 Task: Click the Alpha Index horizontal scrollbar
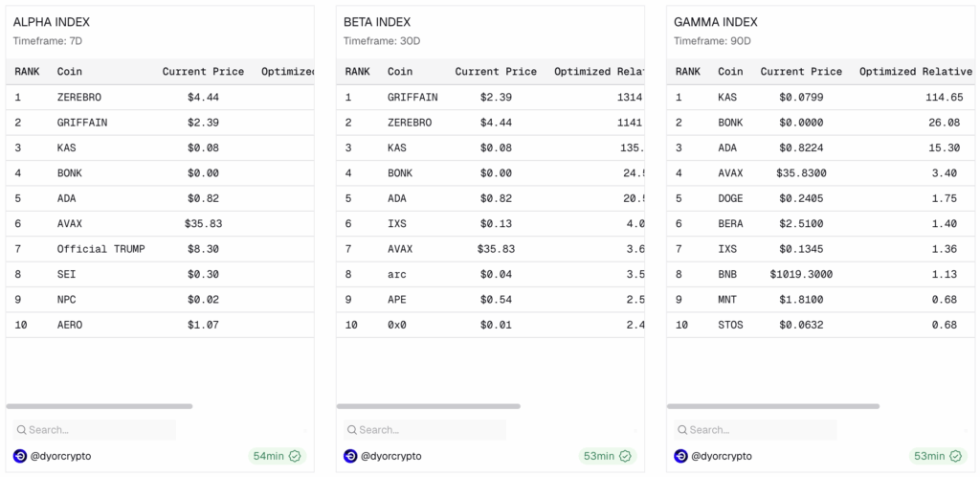coord(100,406)
